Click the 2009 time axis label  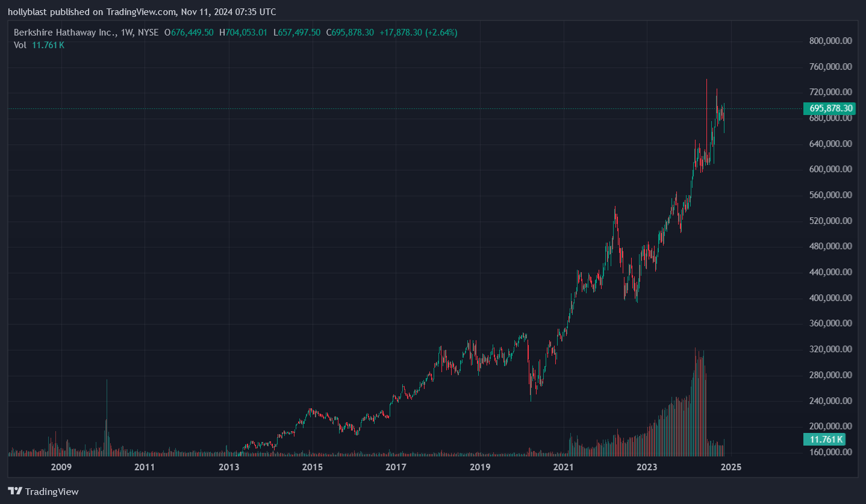click(x=61, y=467)
